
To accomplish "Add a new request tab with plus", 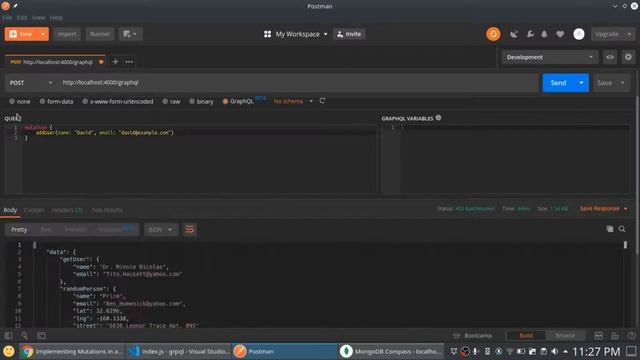I will [x=116, y=62].
